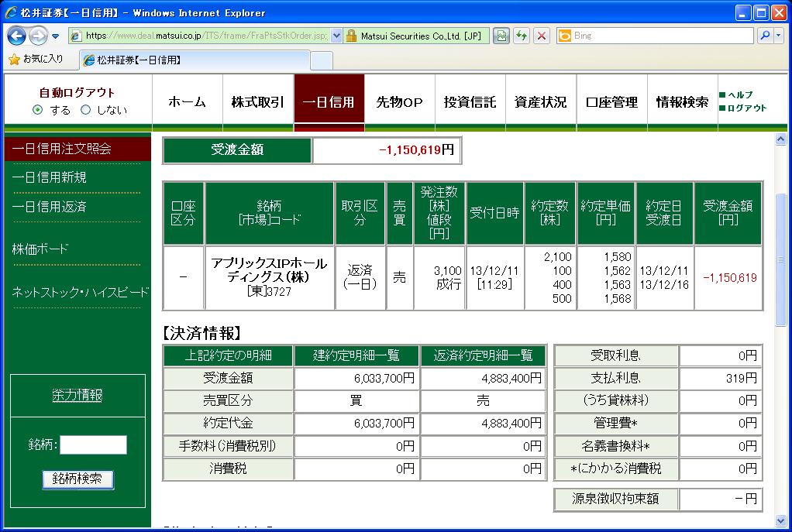Viewport: 792px width, 532px height.
Task: Go forward with the browser Forward arrow
Action: [38, 36]
